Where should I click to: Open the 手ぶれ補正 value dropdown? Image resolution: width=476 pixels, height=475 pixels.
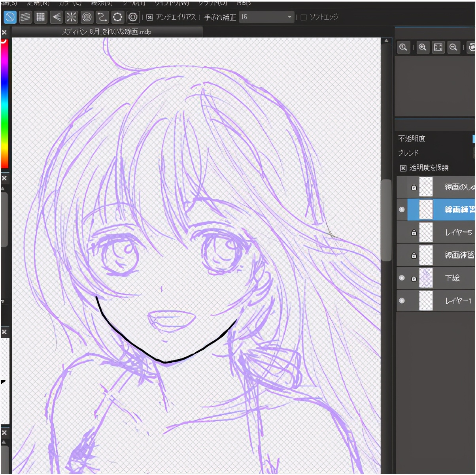click(x=289, y=17)
